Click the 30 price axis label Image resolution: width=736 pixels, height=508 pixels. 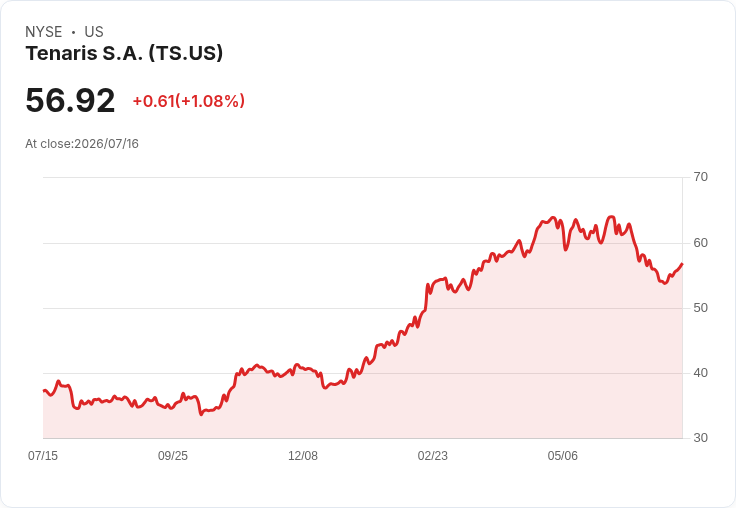(700, 438)
